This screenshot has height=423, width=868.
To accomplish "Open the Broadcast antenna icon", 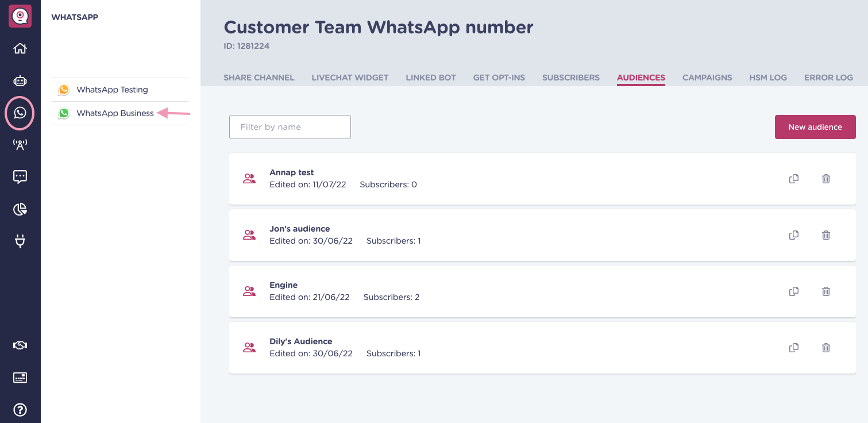I will click(x=20, y=145).
